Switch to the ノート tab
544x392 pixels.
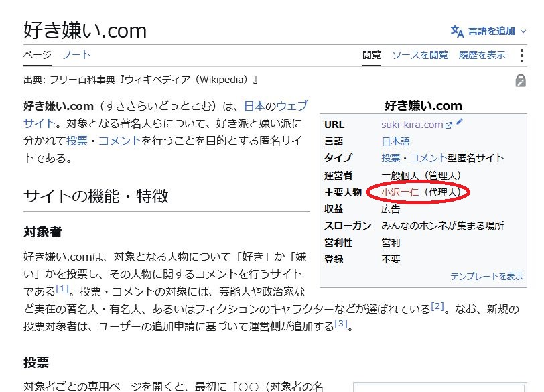coord(76,55)
